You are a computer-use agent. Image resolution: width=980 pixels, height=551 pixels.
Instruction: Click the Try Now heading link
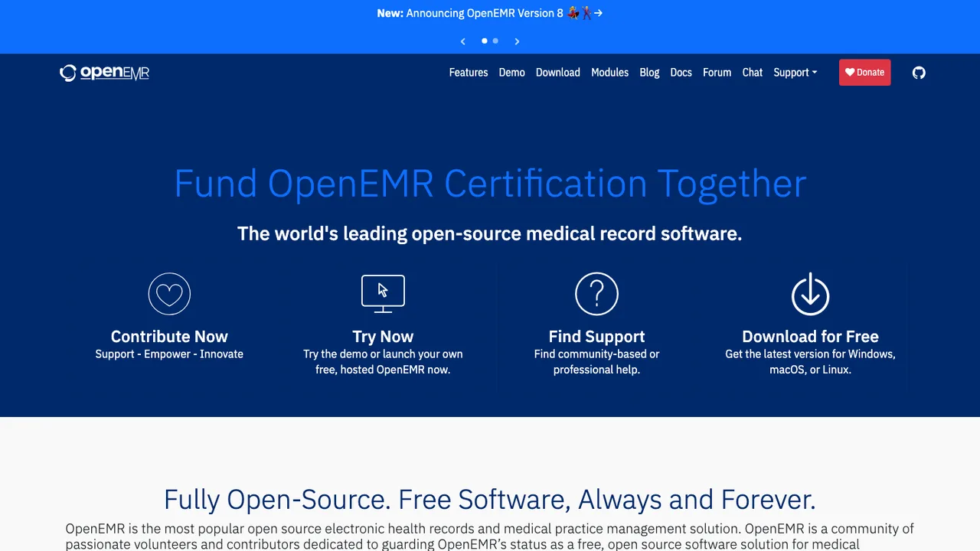tap(383, 337)
